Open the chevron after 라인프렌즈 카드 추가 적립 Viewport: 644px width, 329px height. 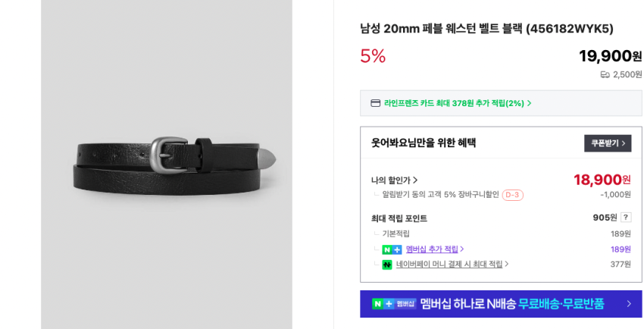pyautogui.click(x=529, y=103)
